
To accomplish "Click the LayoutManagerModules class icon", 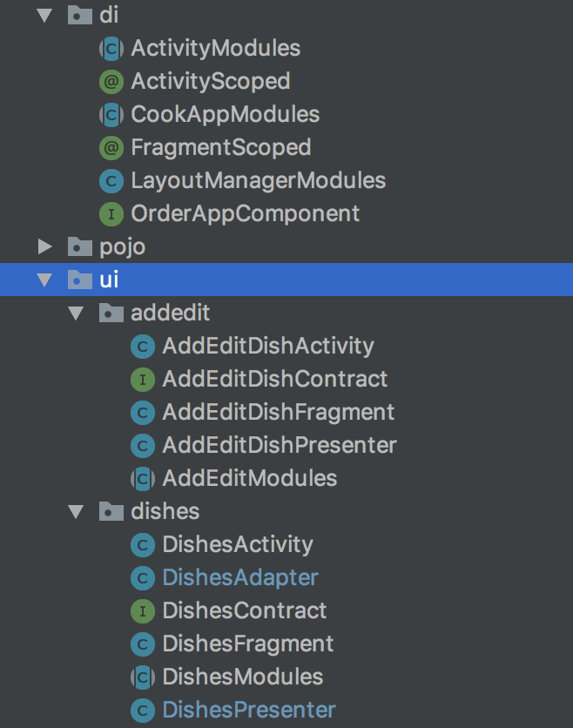I will coord(111,181).
